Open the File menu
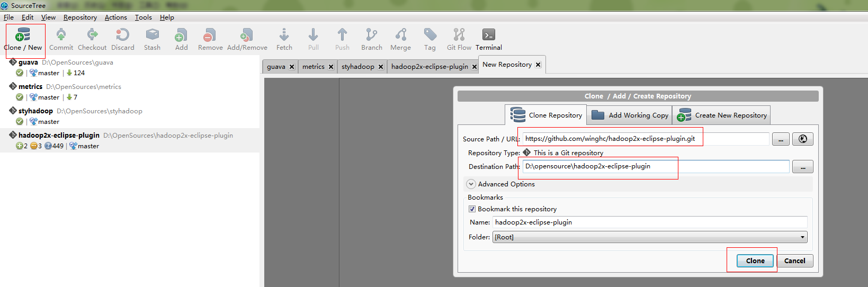 click(8, 17)
